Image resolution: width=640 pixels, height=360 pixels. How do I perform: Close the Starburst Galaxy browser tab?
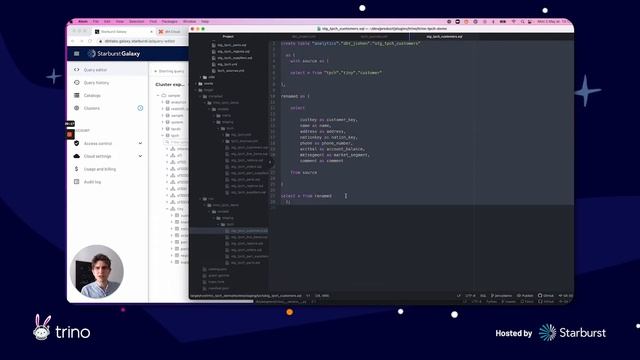point(151,31)
